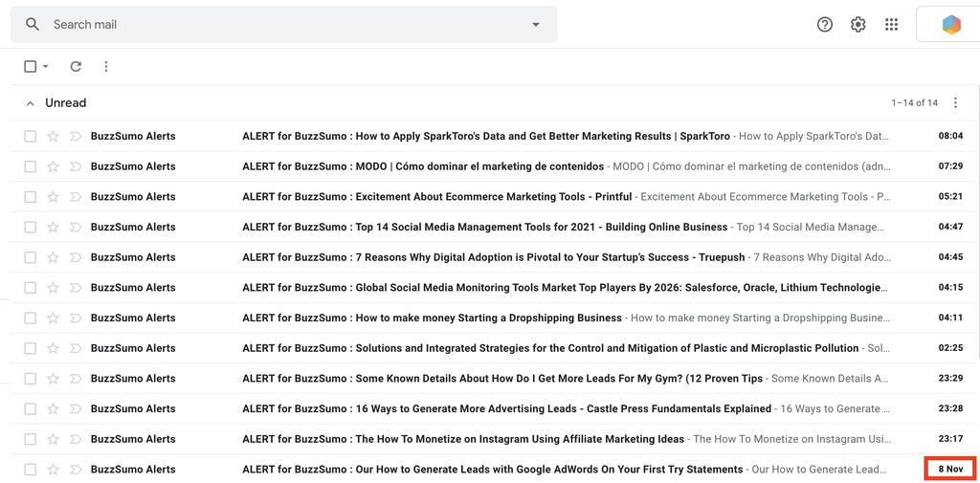980x483 pixels.
Task: Show search options dropdown arrow
Action: tap(535, 25)
